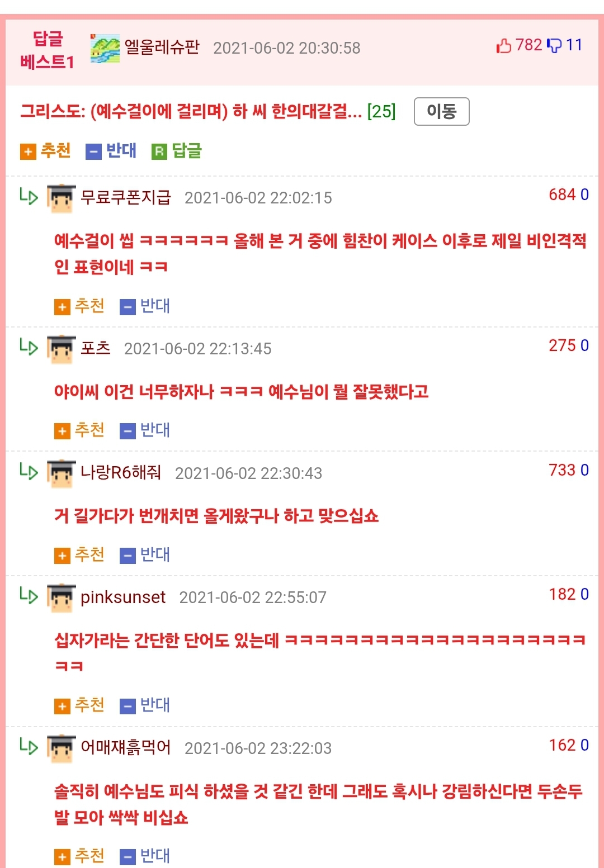Click 추천 under 어매쟤흙먹어's comment
The width and height of the screenshot is (604, 868).
79,856
